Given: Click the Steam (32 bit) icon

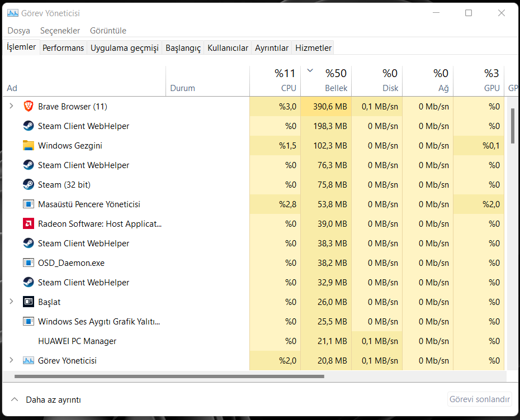Looking at the screenshot, I should [x=29, y=184].
